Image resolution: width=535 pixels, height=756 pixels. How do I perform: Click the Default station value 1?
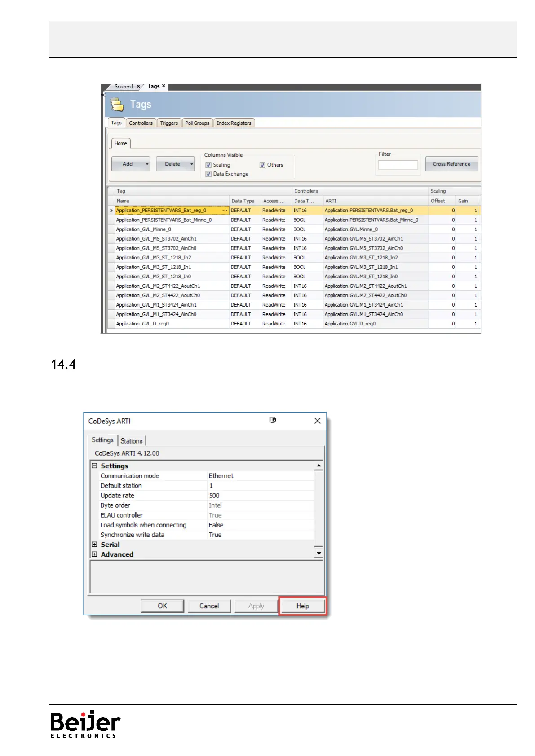point(260,486)
